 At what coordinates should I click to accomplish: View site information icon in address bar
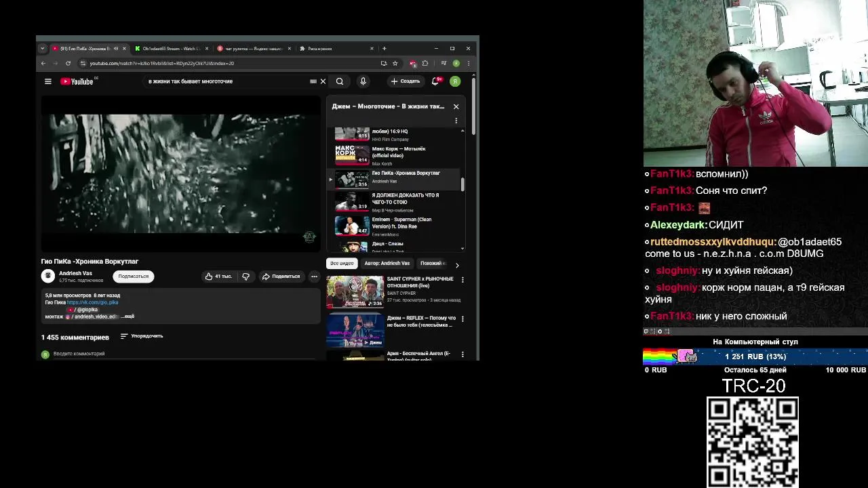click(83, 63)
